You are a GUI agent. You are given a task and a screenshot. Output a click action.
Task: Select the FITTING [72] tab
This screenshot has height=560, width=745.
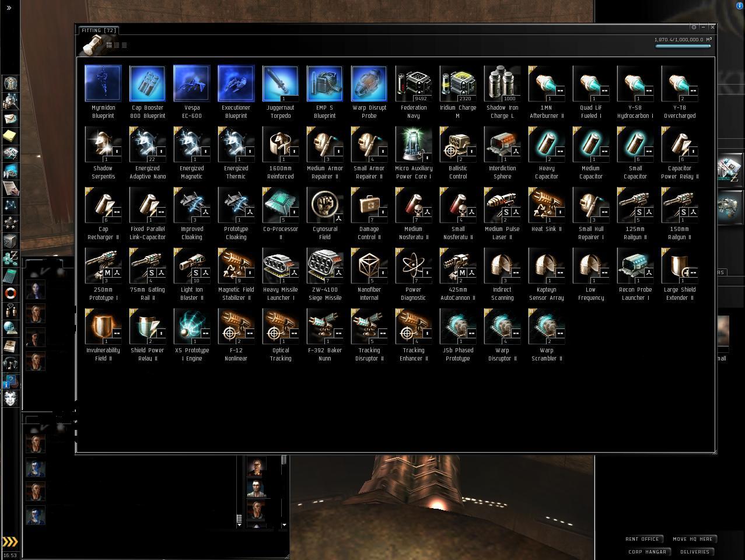coord(98,30)
